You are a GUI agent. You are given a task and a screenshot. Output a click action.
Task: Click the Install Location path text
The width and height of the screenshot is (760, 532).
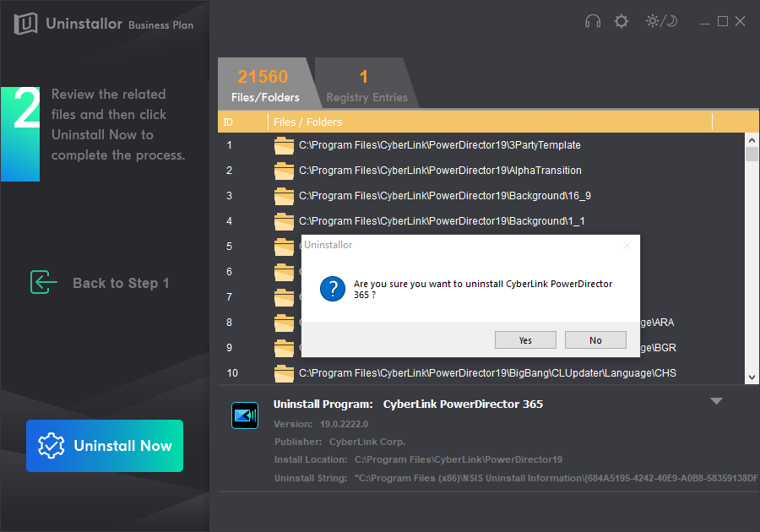(459, 459)
